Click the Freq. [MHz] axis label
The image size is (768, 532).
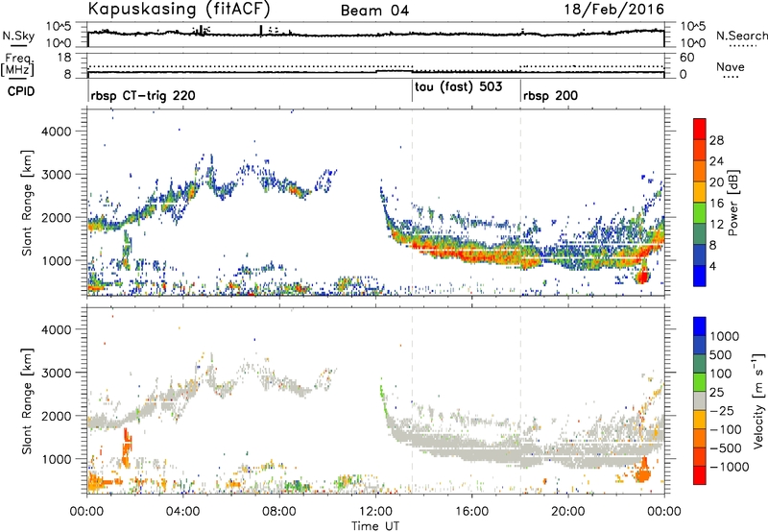18,65
